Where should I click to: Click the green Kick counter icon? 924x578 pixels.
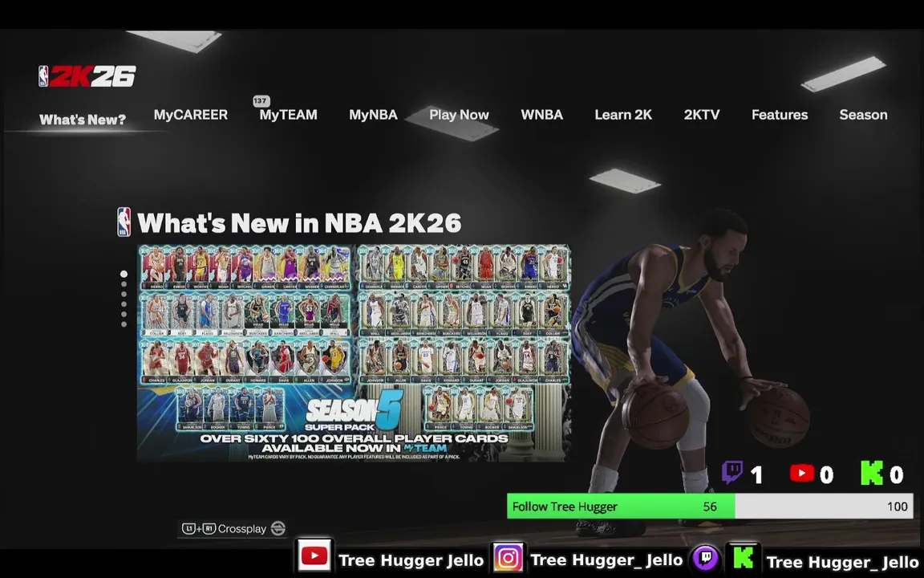[x=872, y=473]
